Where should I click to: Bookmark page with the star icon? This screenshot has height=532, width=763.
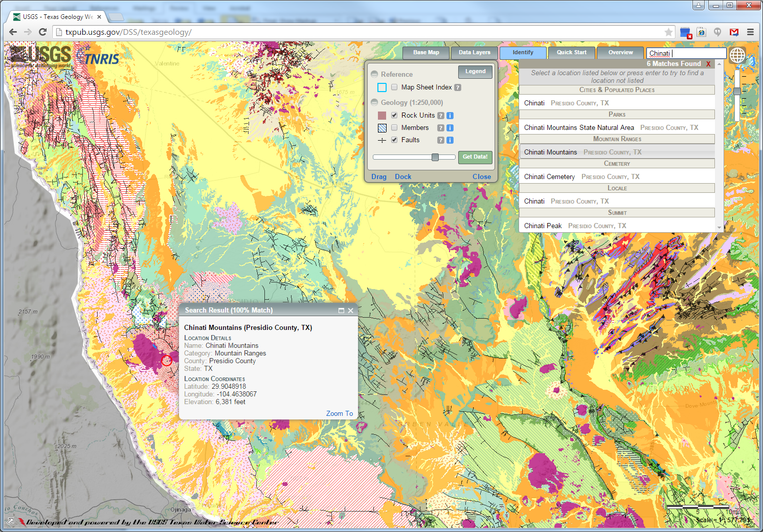pos(668,32)
